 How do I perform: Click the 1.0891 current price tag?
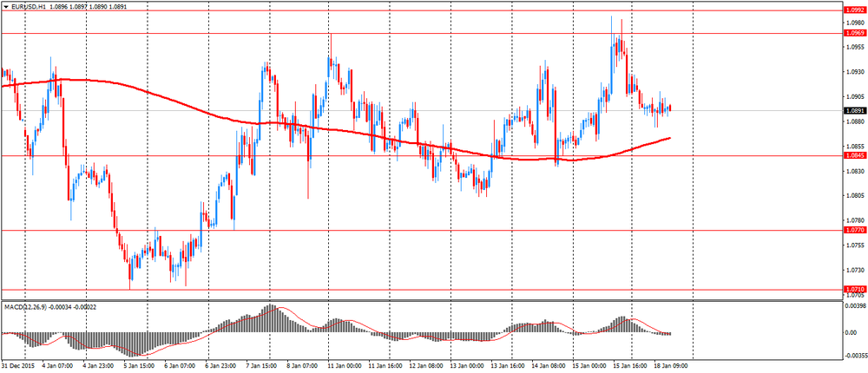point(854,110)
